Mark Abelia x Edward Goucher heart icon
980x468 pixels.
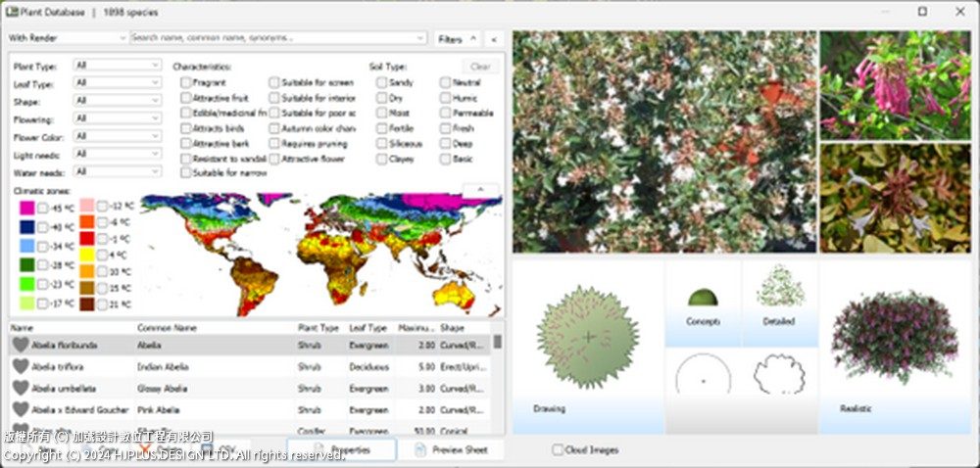(21, 409)
